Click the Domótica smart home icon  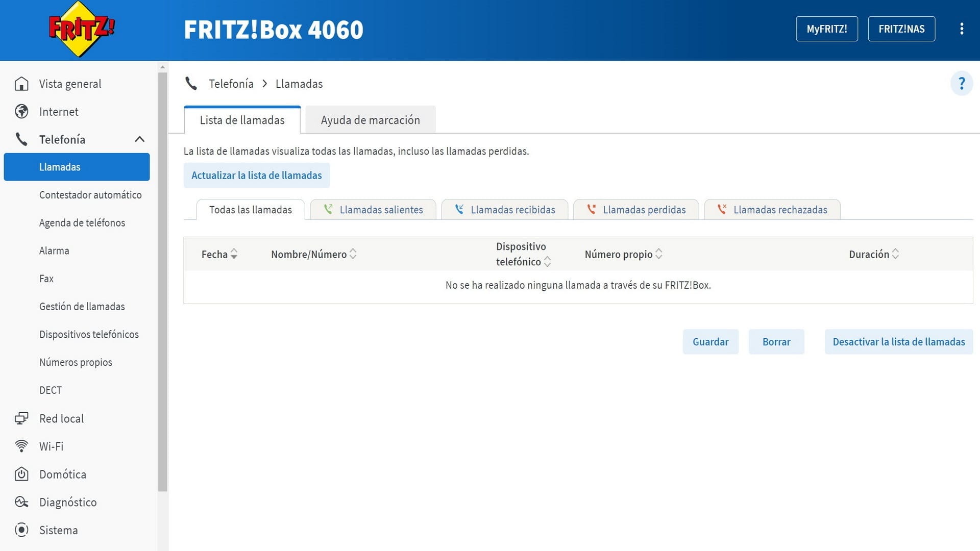pyautogui.click(x=21, y=474)
